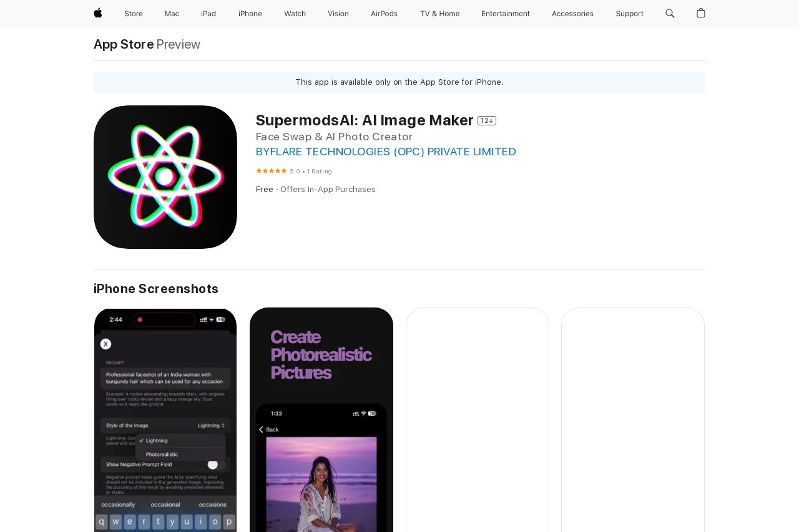Open the Support menu
This screenshot has width=799, height=532.
629,14
